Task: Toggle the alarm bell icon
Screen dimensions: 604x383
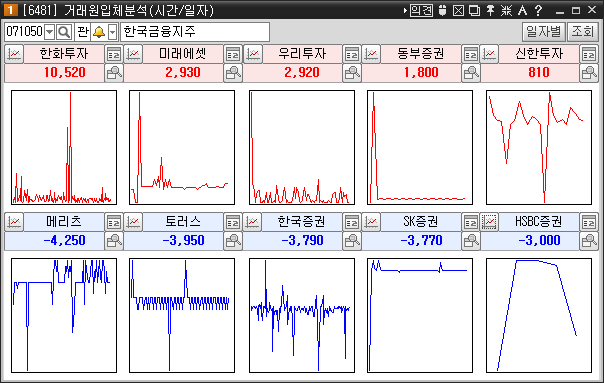Action: [x=99, y=32]
